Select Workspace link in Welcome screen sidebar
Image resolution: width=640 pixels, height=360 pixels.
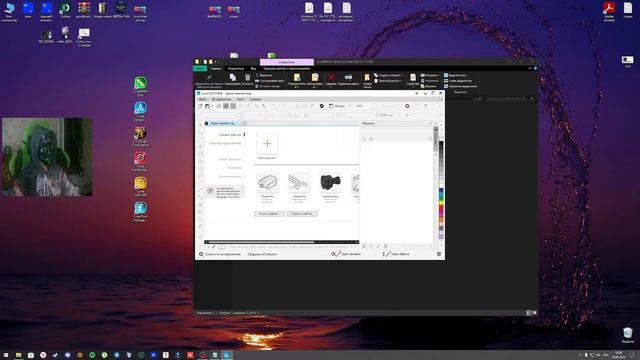226,143
